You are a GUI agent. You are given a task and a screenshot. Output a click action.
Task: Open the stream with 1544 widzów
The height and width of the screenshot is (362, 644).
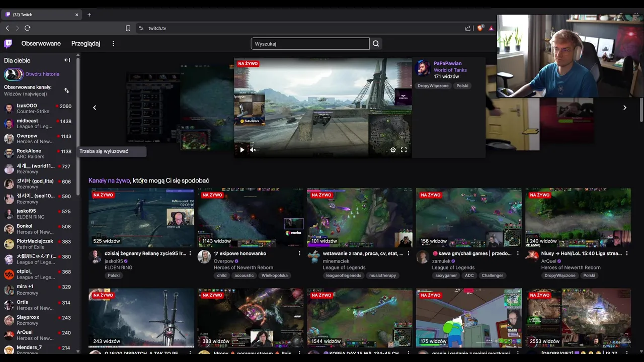tap(360, 318)
